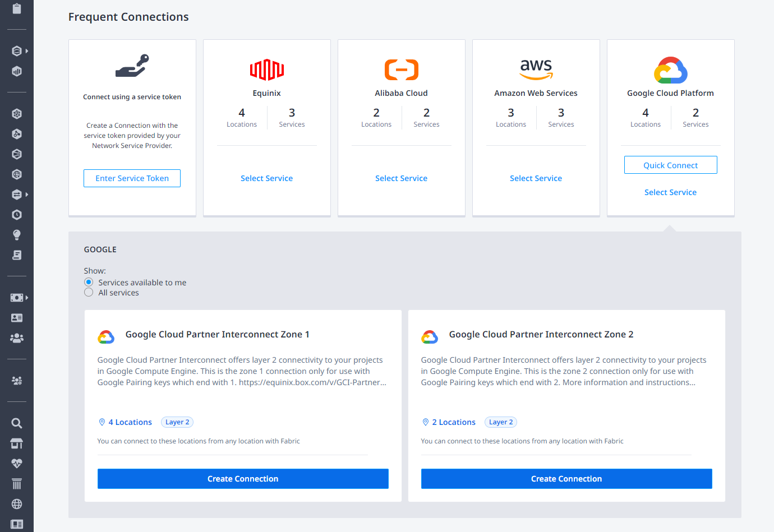Click the AWS logo

tap(536, 70)
